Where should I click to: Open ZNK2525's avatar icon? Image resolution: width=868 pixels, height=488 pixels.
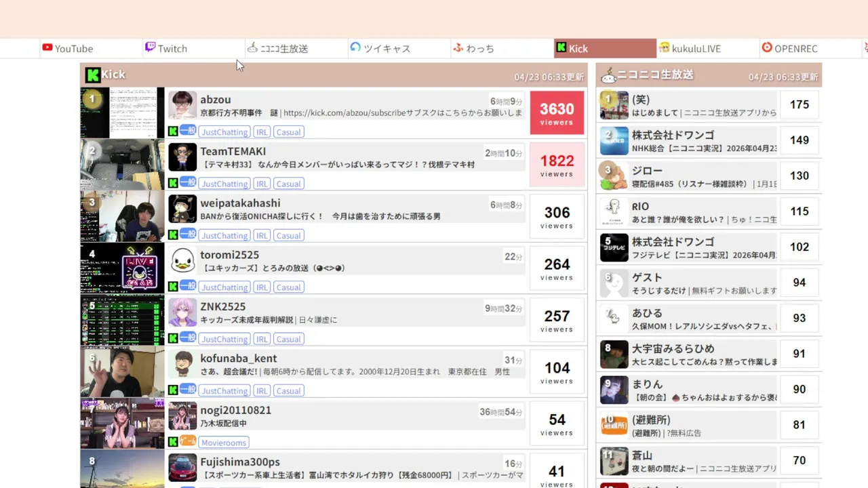tap(182, 312)
